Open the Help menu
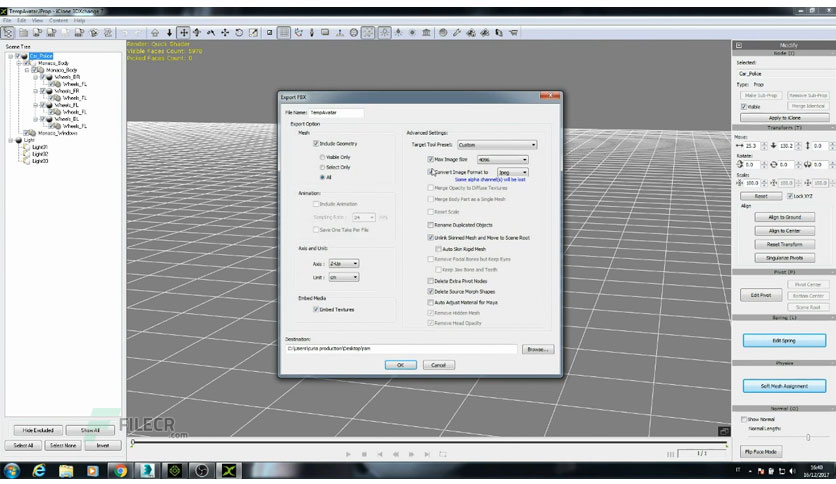836x484 pixels. coord(79,20)
